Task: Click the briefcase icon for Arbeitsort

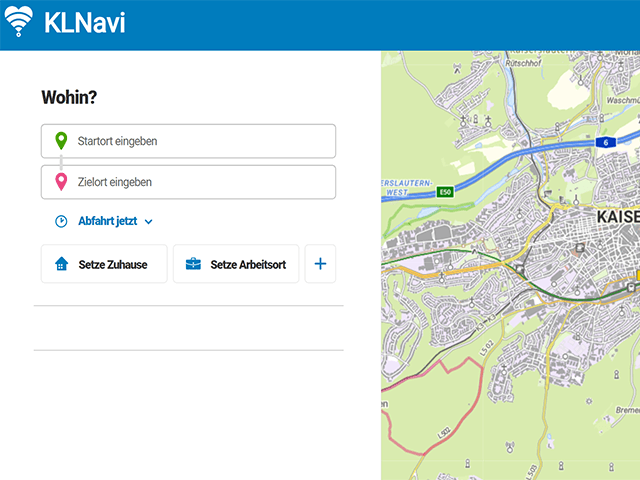Action: (193, 264)
